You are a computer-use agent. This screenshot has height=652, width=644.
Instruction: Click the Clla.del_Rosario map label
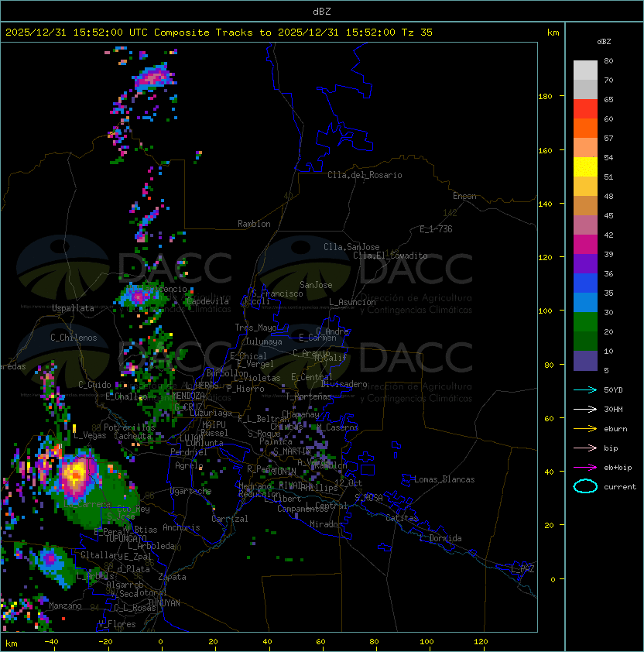365,175
